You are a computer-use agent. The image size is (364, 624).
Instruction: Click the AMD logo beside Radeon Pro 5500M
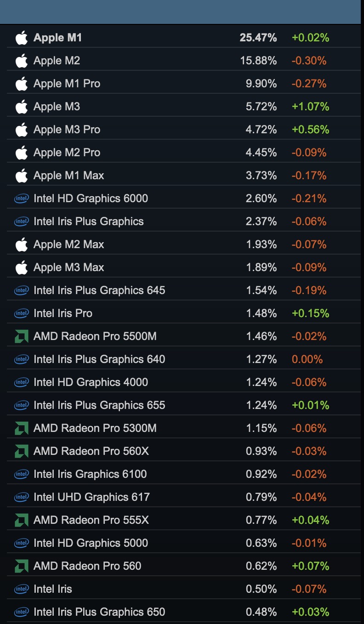click(22, 336)
